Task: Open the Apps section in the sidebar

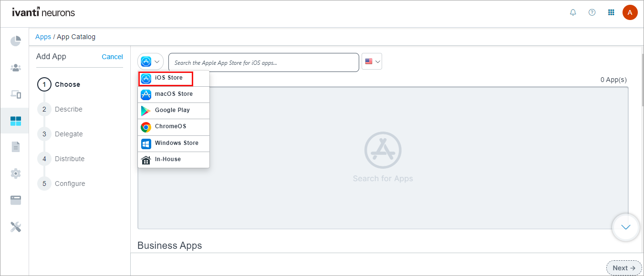Action: 15,120
